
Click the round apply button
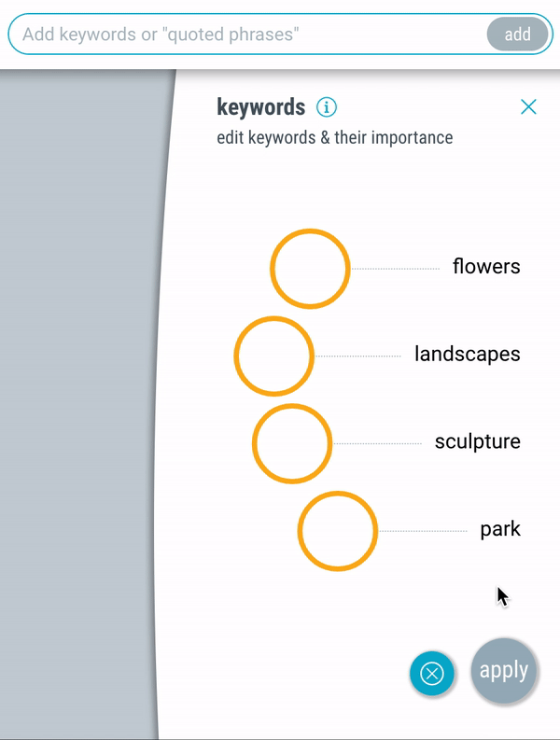pyautogui.click(x=504, y=671)
